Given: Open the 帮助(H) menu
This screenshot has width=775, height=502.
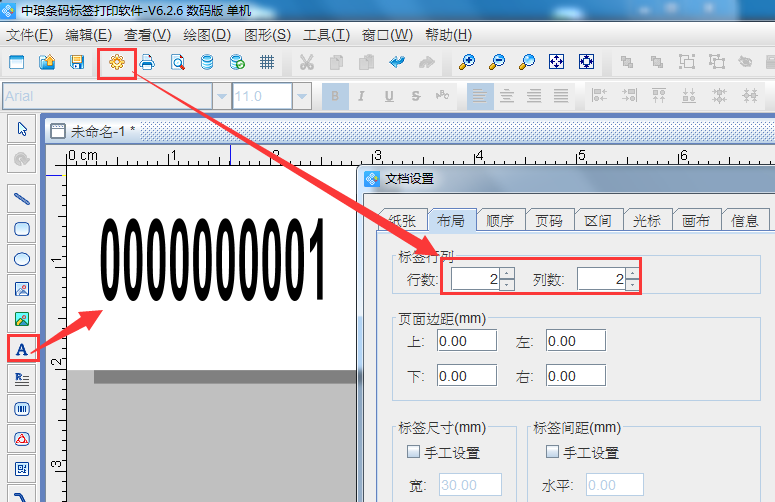Looking at the screenshot, I should tap(448, 35).
